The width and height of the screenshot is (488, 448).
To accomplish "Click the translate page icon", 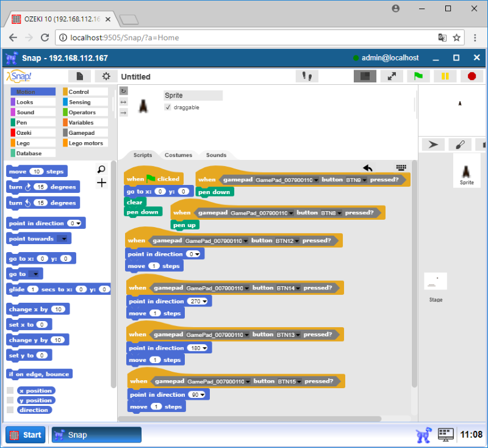I will tap(442, 38).
